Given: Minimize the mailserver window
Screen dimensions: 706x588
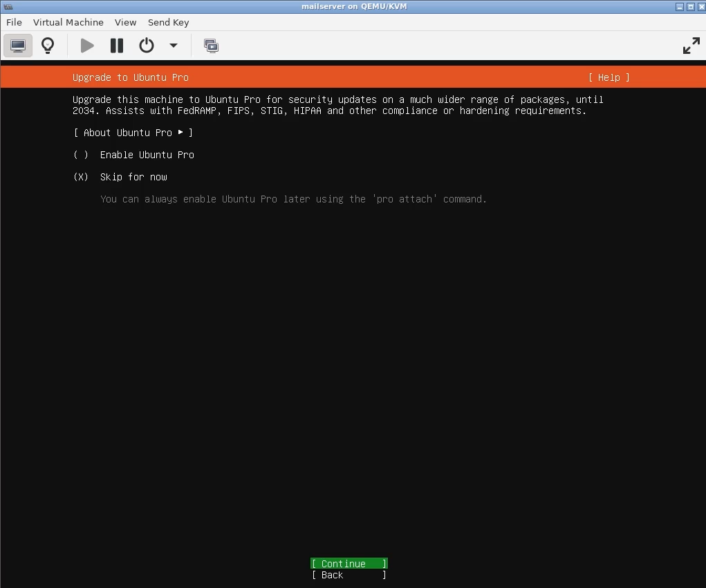Looking at the screenshot, I should tap(680, 7).
